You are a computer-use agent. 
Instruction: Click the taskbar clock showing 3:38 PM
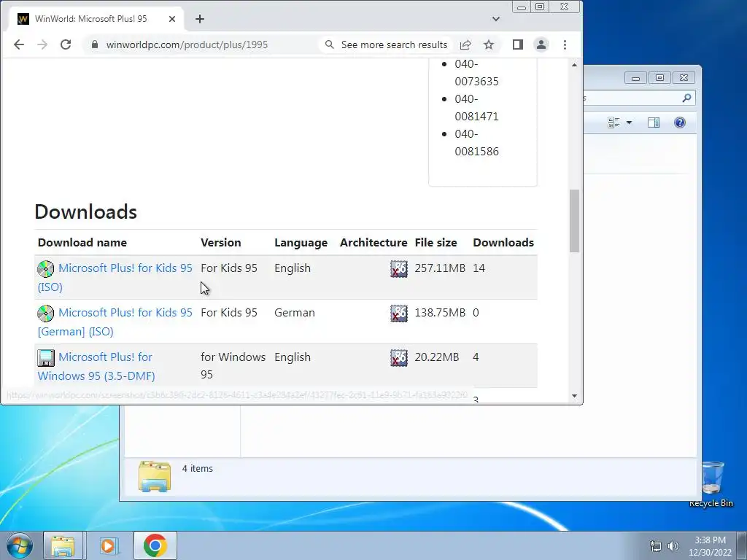710,546
